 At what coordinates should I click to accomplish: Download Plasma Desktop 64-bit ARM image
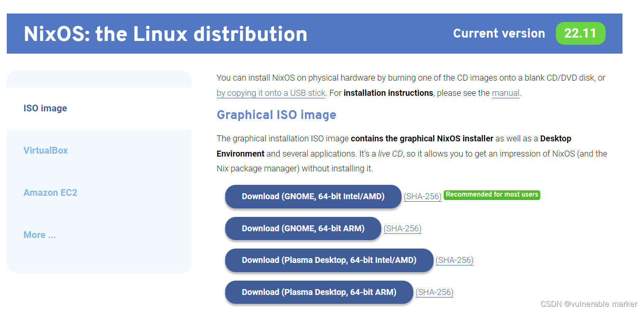318,292
